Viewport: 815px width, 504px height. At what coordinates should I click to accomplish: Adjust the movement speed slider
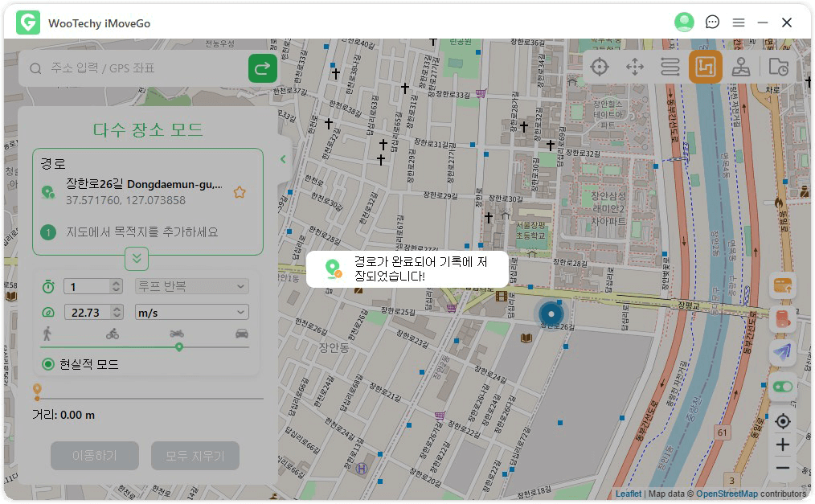[x=179, y=347]
